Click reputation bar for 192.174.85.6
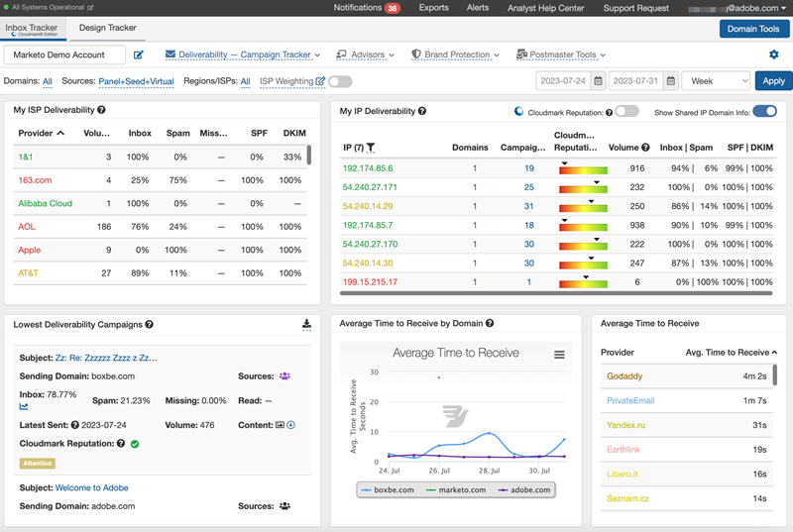 point(583,169)
